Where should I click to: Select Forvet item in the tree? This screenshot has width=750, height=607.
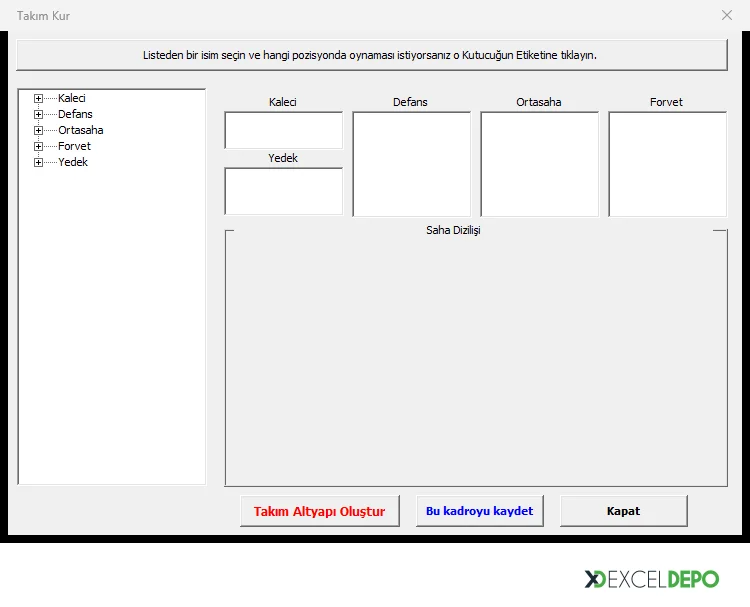pyautogui.click(x=74, y=146)
